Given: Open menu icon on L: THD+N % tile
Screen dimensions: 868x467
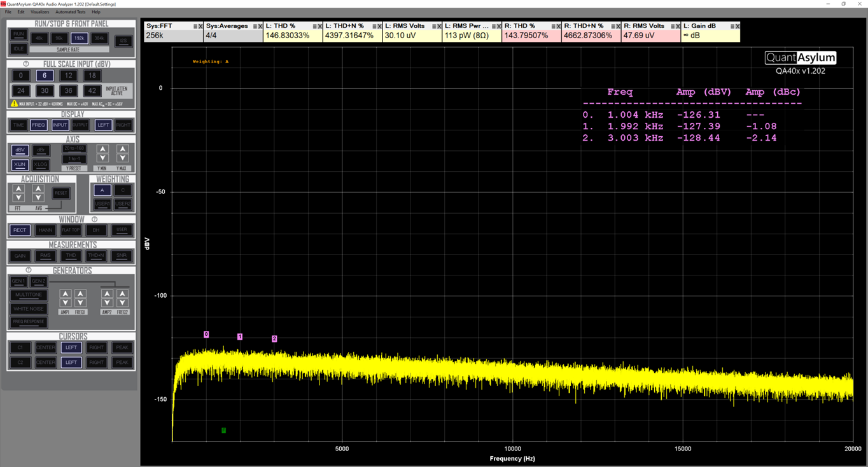Looking at the screenshot, I should 373,27.
